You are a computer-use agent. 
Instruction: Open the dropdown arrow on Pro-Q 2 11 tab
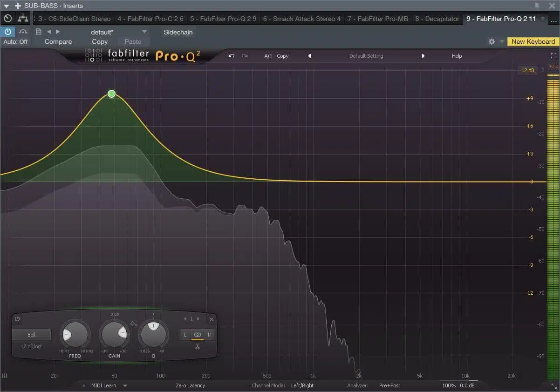[x=542, y=19]
